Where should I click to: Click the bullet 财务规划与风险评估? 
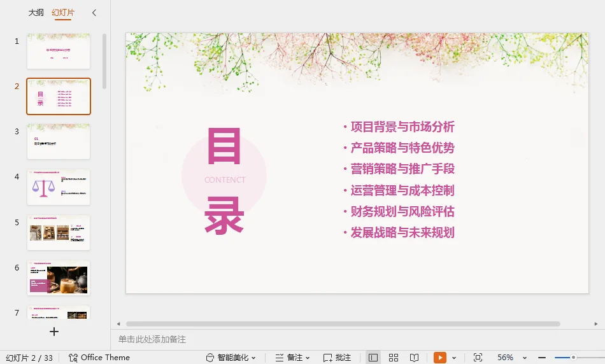point(402,211)
